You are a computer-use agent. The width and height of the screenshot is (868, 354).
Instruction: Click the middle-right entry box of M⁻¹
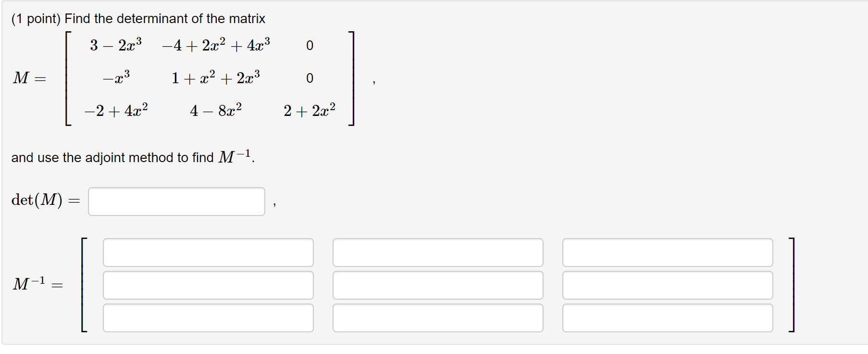tap(667, 285)
